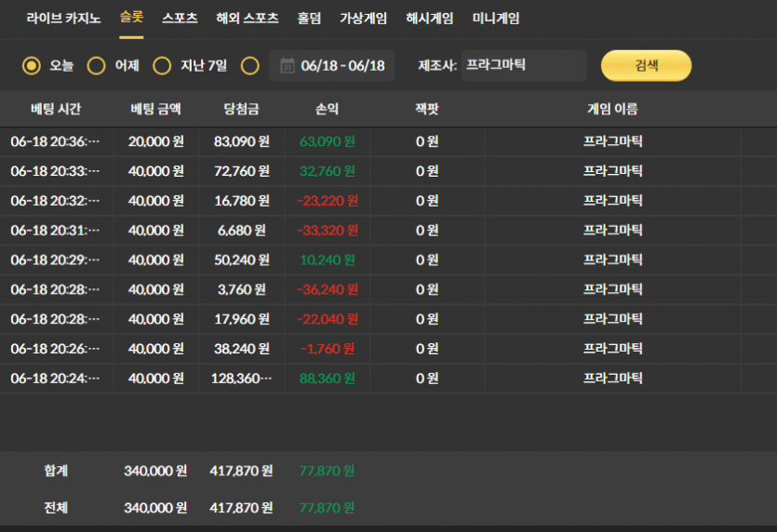Click the 63,090 원 profit value

327,141
